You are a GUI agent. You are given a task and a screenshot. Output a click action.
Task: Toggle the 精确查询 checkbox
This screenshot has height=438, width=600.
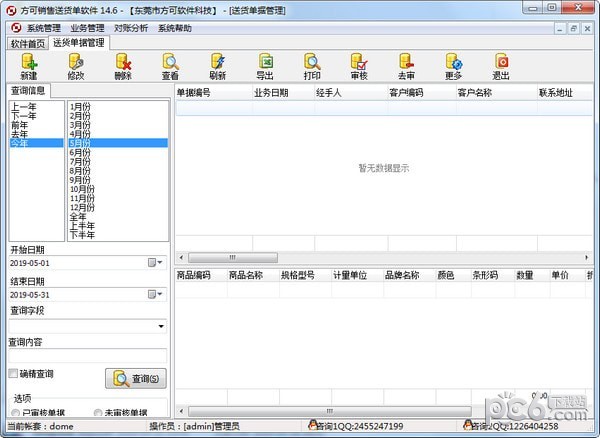point(13,373)
